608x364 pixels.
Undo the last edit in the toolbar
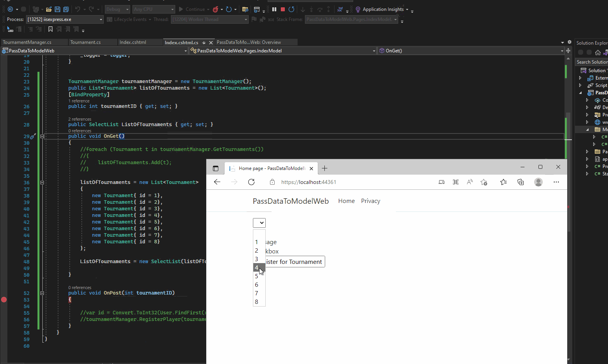point(78,9)
